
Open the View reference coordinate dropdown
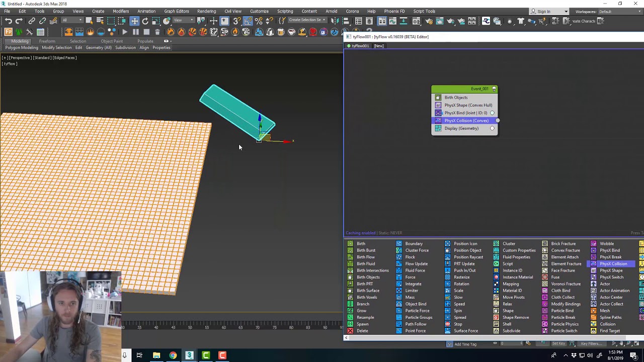point(184,20)
